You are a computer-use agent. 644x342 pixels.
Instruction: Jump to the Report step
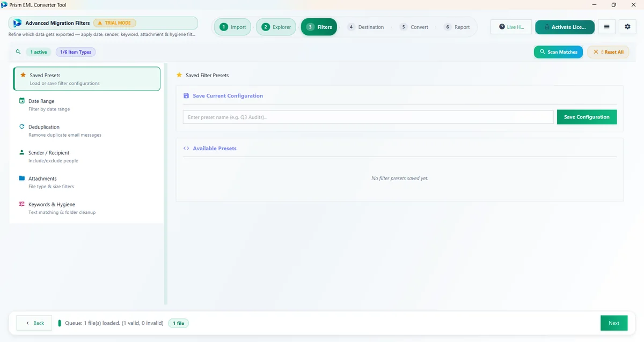(x=457, y=27)
